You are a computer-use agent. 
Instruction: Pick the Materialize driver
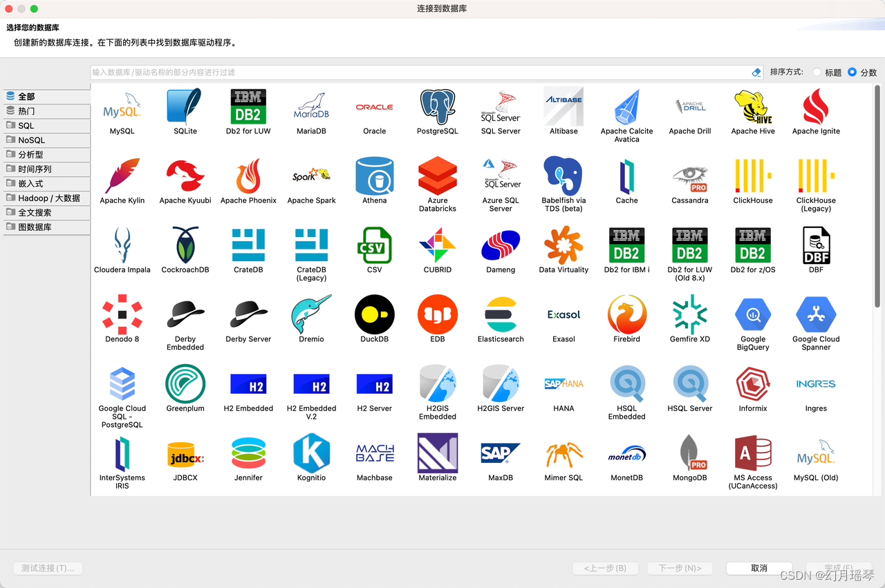(x=438, y=458)
